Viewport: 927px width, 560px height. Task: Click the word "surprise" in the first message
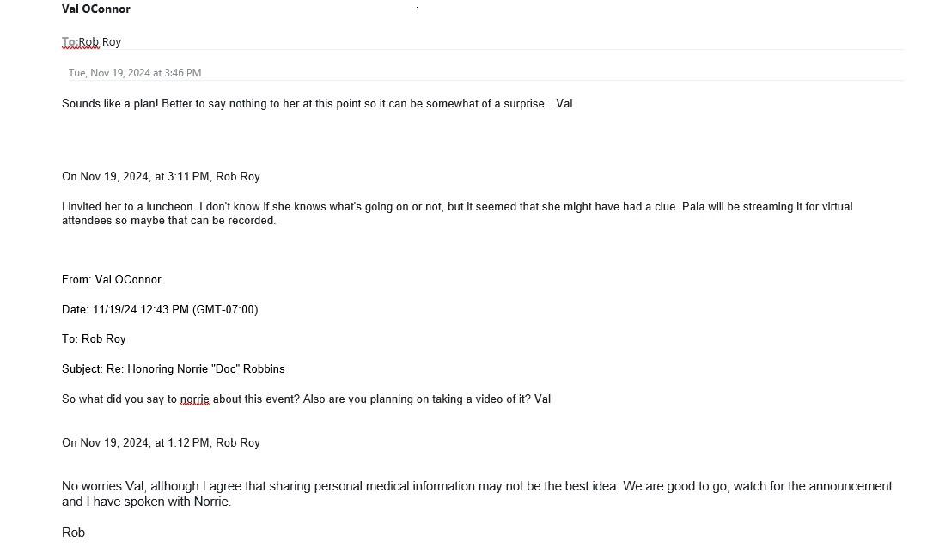pos(524,103)
